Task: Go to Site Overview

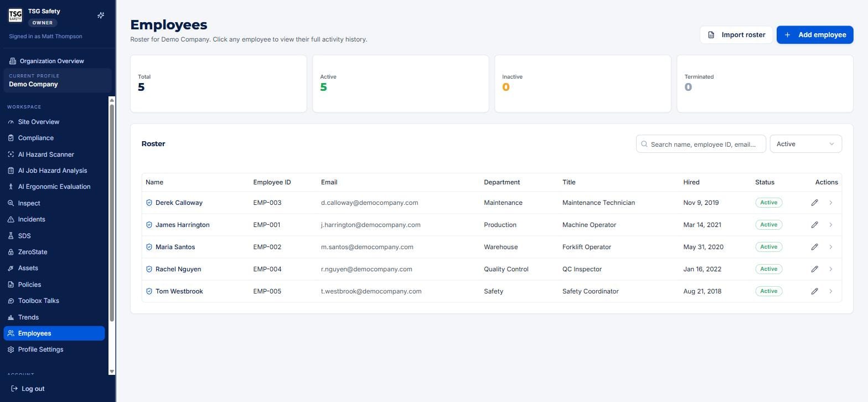Action: point(54,122)
